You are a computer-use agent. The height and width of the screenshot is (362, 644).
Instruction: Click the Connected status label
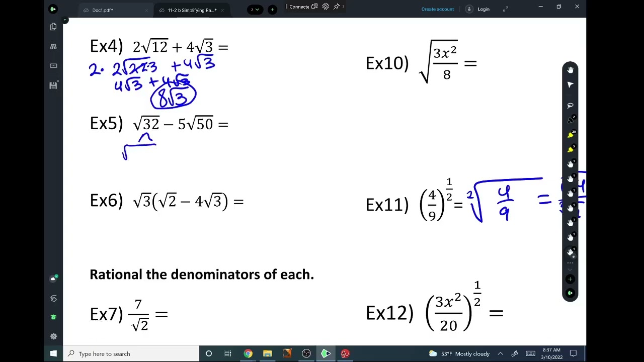(299, 7)
